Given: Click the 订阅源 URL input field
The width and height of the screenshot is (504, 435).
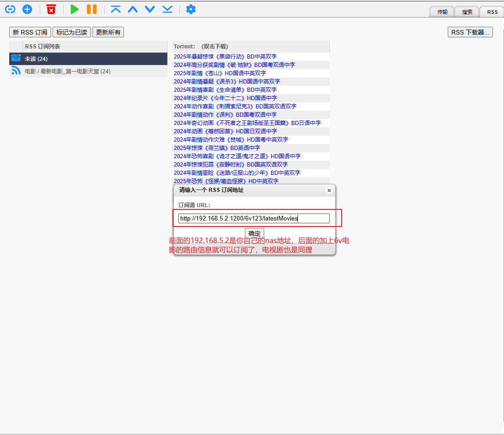Looking at the screenshot, I should tap(254, 218).
